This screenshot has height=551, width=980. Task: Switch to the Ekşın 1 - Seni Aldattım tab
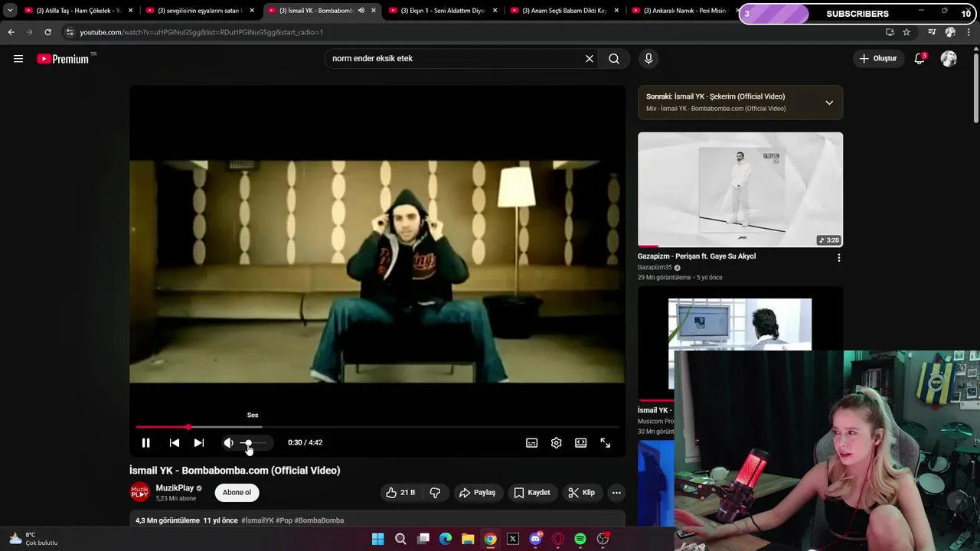coord(444,11)
